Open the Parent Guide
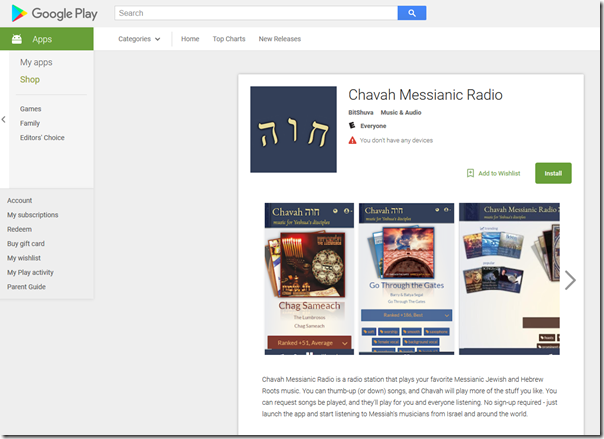The height and width of the screenshot is (439, 604). (x=26, y=287)
